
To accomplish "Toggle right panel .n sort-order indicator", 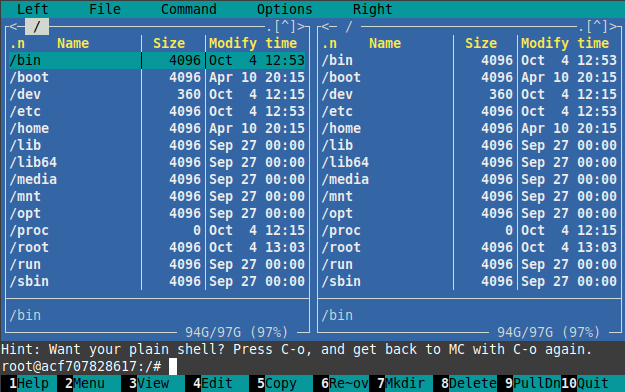I will pos(329,43).
